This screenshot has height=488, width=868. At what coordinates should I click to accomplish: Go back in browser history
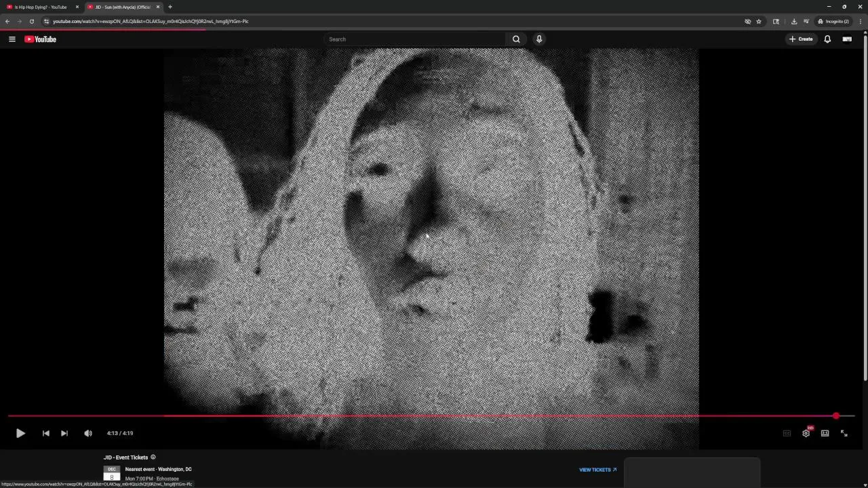click(x=7, y=21)
